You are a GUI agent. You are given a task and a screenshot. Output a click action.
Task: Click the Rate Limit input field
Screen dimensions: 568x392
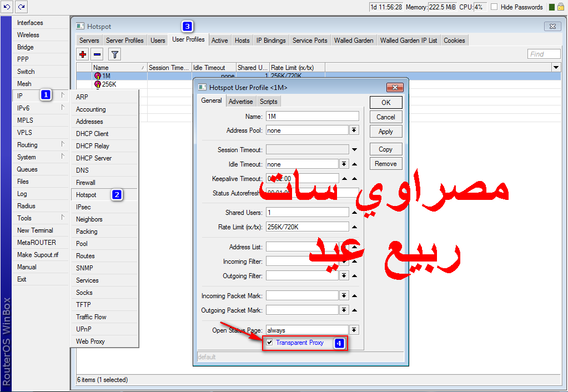point(307,227)
